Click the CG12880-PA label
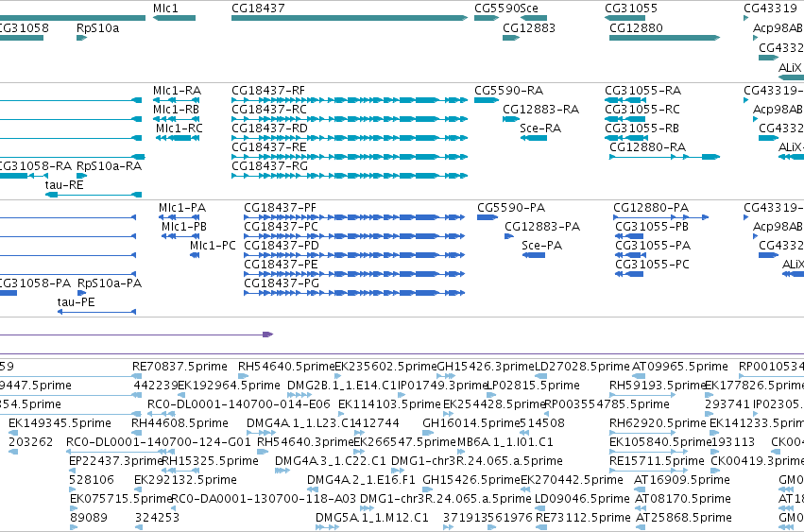The height and width of the screenshot is (532, 804). [651, 208]
